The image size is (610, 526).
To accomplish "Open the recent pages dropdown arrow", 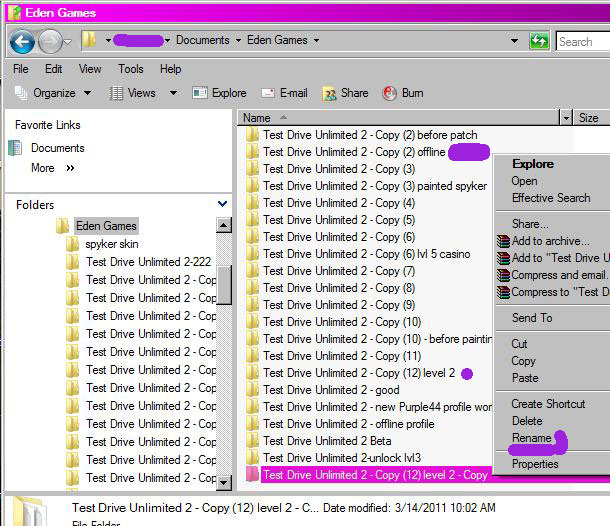I will click(x=68, y=41).
